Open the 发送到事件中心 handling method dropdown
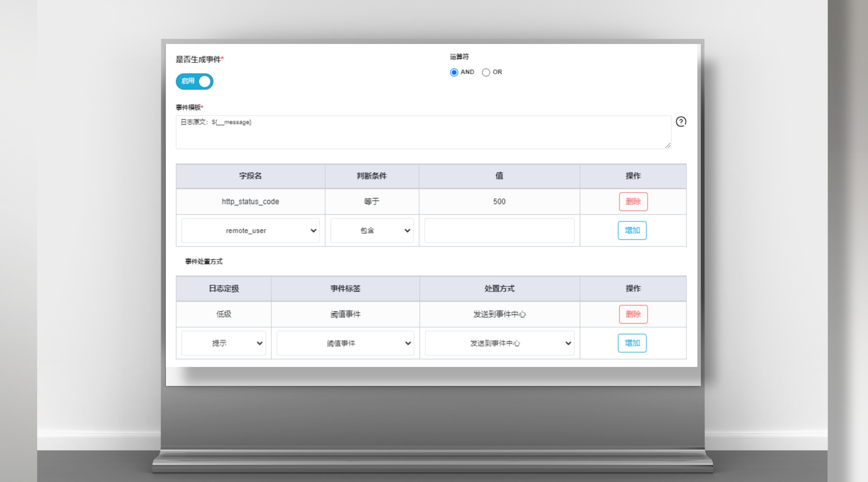Image resolution: width=868 pixels, height=482 pixels. [x=499, y=343]
